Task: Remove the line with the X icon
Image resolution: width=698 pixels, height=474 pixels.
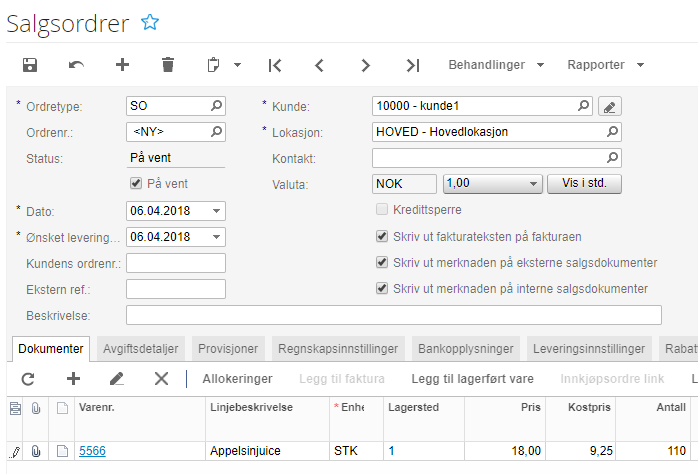Action: [x=161, y=379]
